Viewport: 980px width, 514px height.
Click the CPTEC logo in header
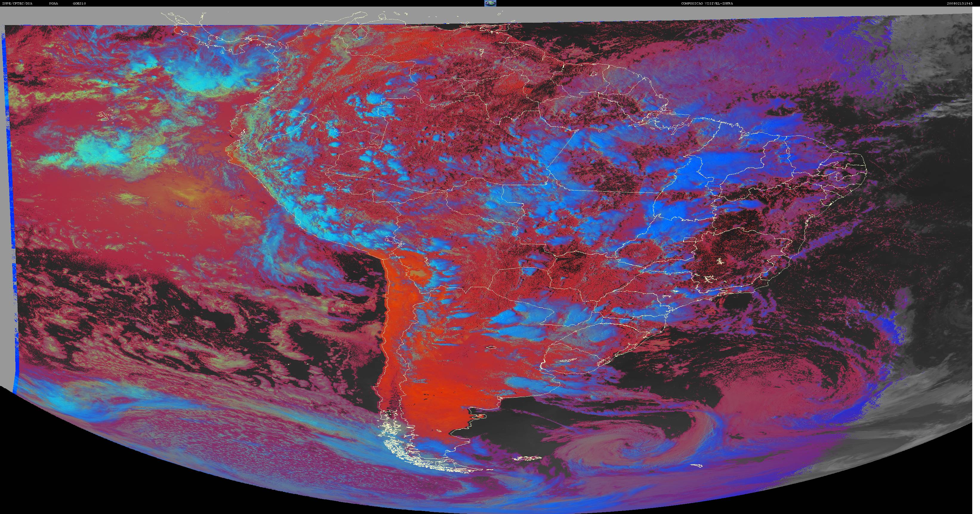(x=490, y=3)
